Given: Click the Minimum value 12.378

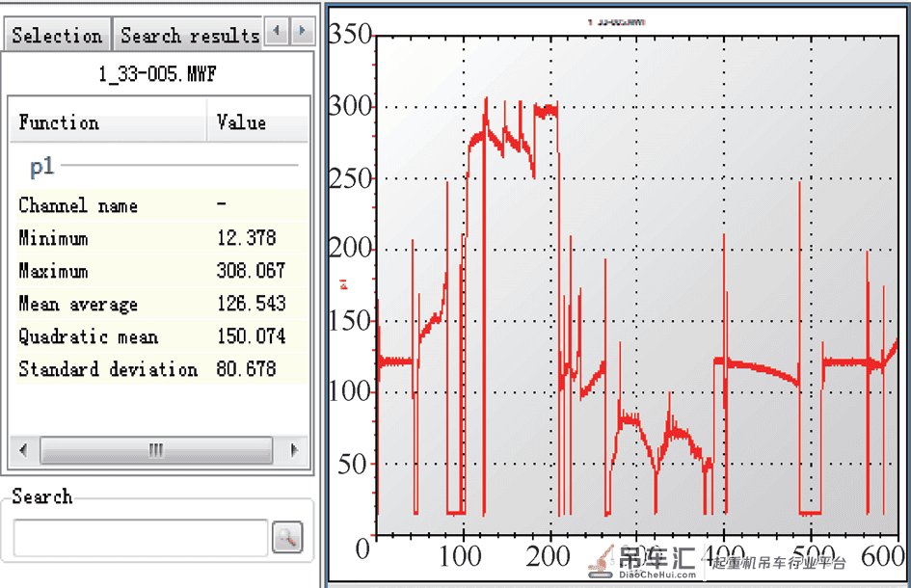Looking at the screenshot, I should 247,238.
